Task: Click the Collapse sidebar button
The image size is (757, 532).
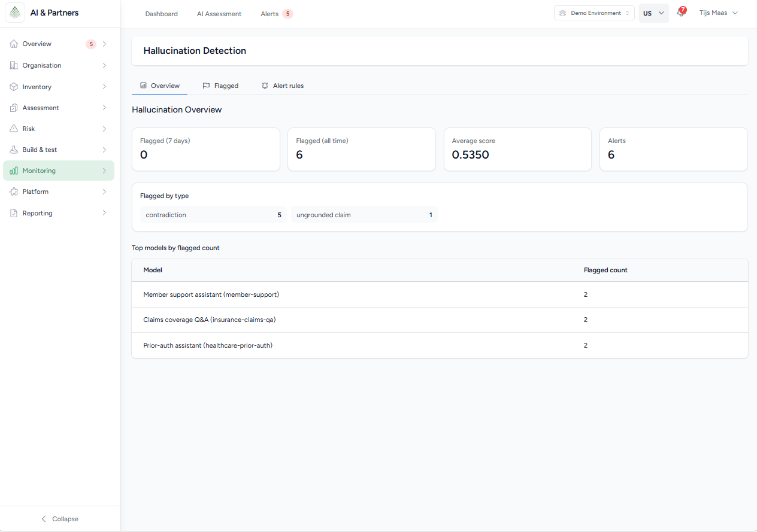Action: click(x=60, y=519)
